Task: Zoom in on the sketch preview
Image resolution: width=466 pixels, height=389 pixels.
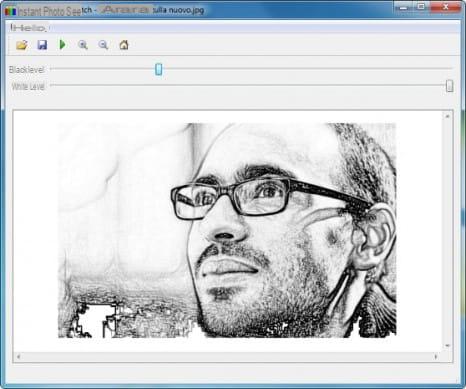Action: pyautogui.click(x=83, y=45)
